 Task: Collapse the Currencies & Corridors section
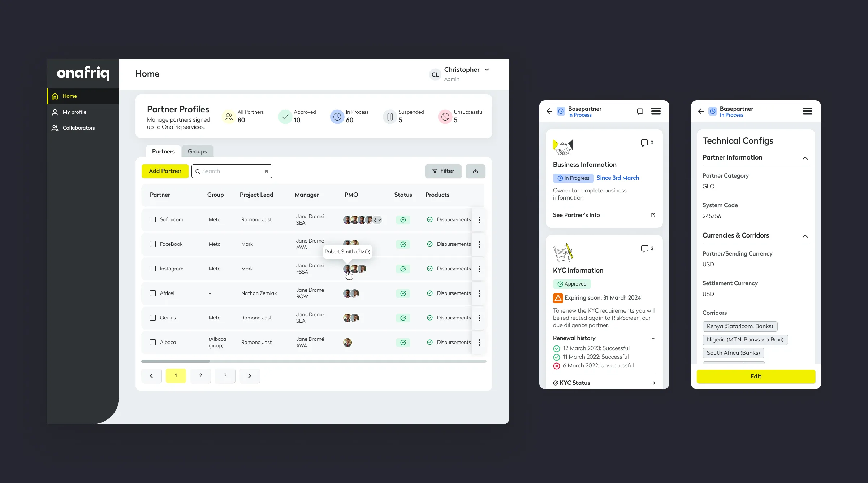805,236
